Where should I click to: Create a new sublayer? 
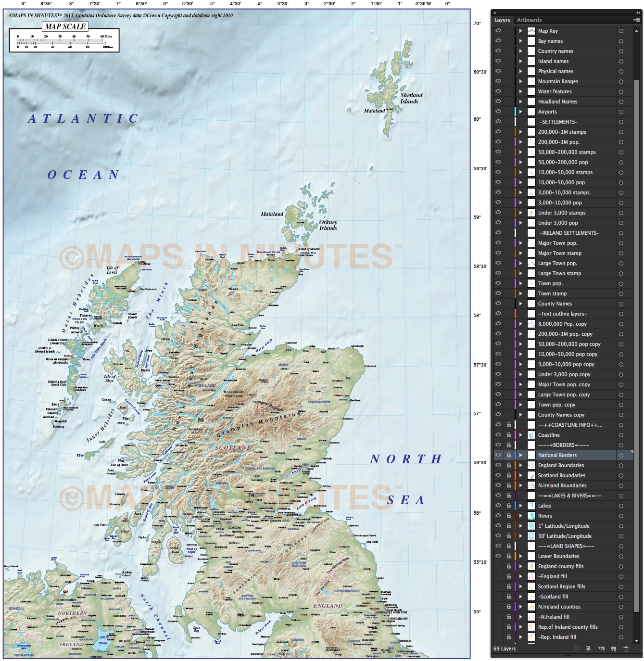pos(601,649)
